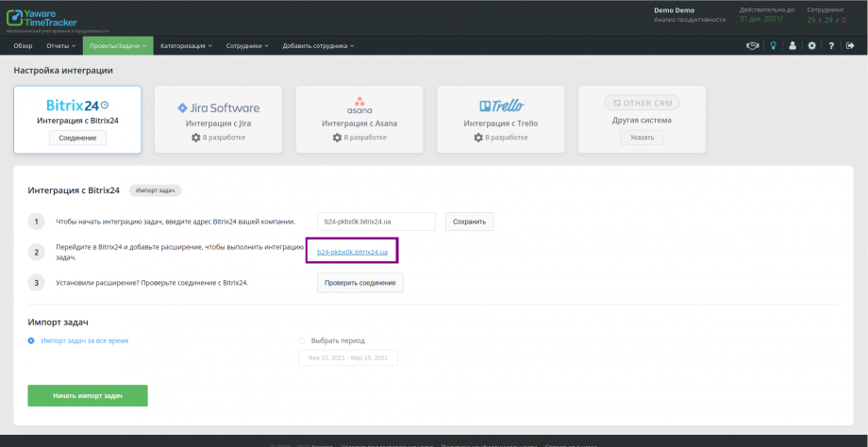The image size is (868, 447).
Task: Select the choose period radio option
Action: [302, 340]
